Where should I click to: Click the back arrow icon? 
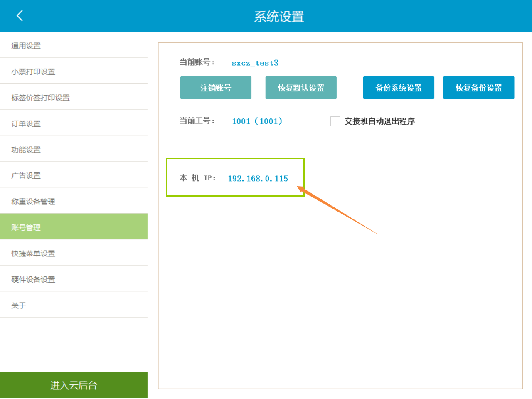20,16
